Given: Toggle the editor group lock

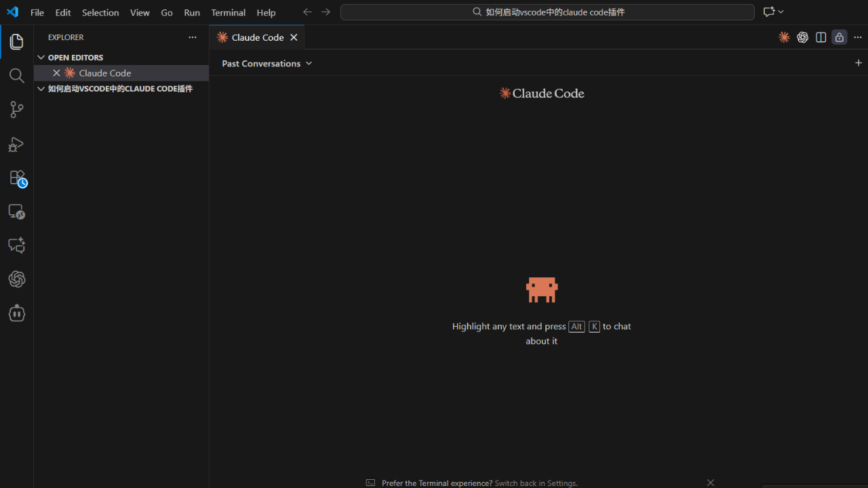Looking at the screenshot, I should [840, 37].
